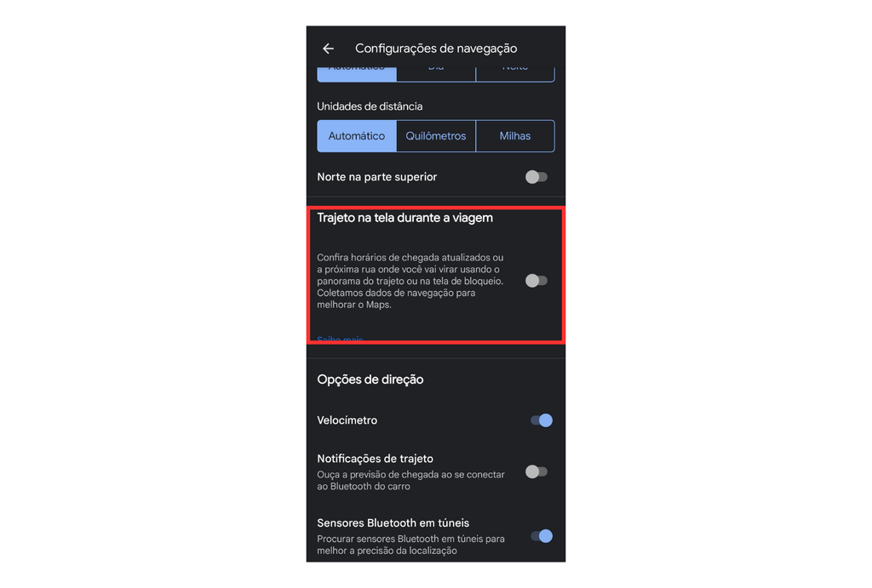Click the Configurações de navegação title
Viewport: 872px width, 588px height.
(436, 49)
